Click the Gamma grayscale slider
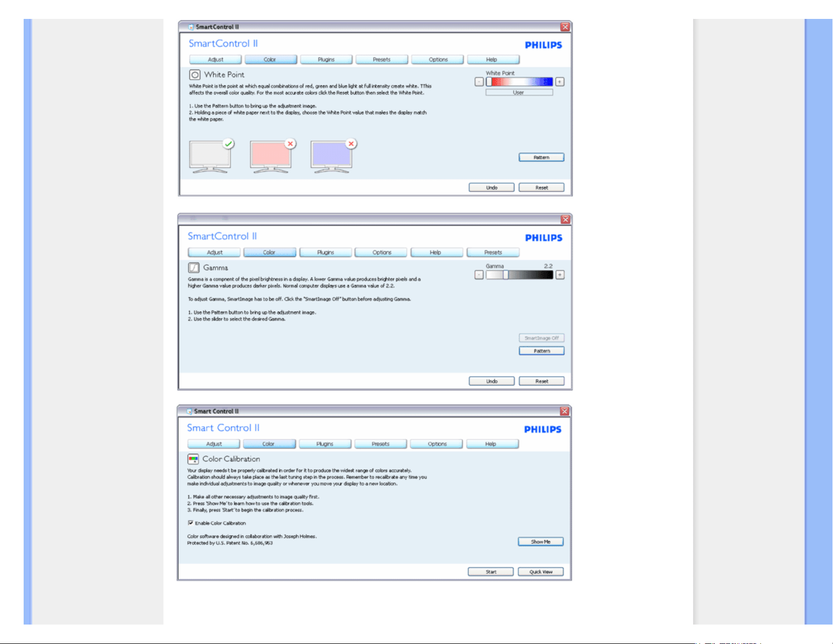The image size is (833, 644). point(519,274)
